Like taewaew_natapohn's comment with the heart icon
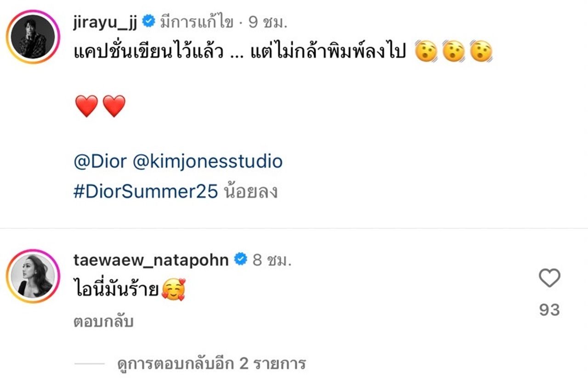The height and width of the screenshot is (389, 588). coord(549,278)
